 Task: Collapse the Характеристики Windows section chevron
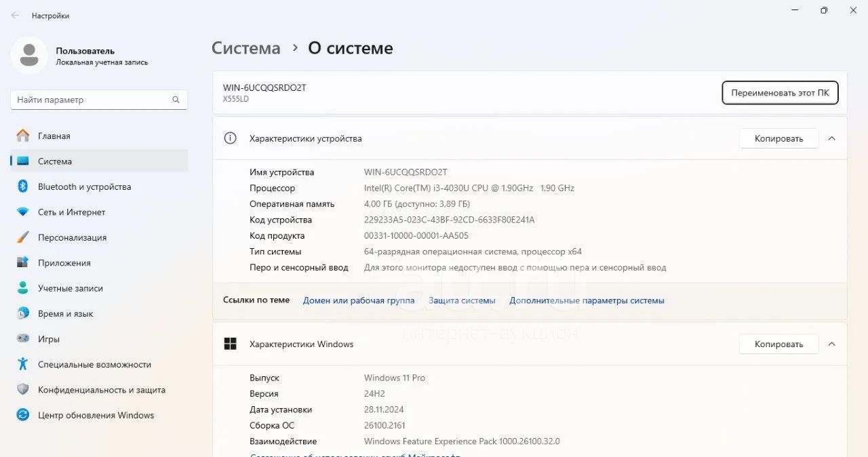pos(831,344)
